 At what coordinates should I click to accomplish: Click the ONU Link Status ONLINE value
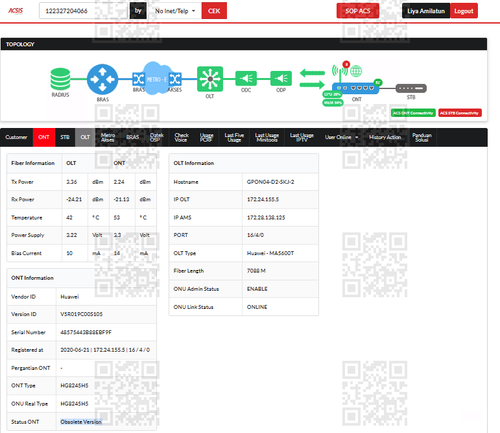click(x=257, y=307)
